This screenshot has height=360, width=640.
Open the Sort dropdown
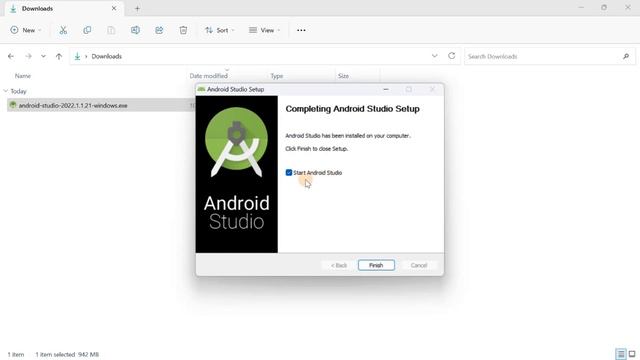tap(220, 30)
